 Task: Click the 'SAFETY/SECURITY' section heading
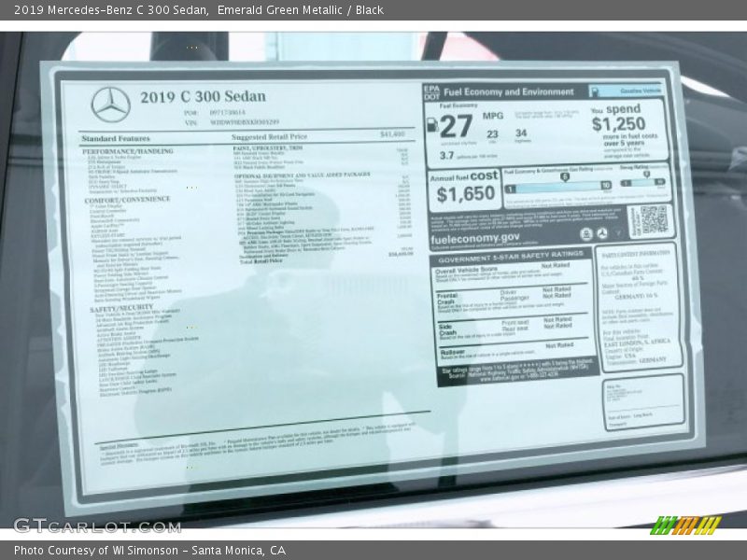[121, 309]
